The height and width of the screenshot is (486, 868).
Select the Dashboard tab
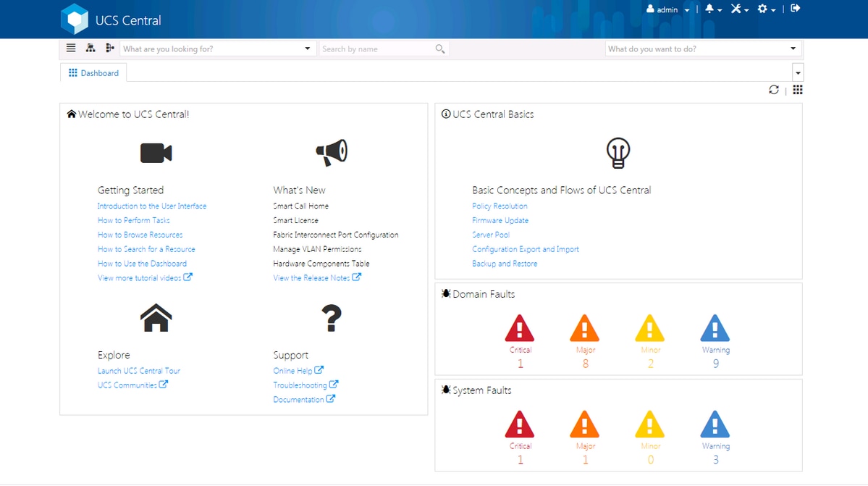(x=93, y=73)
